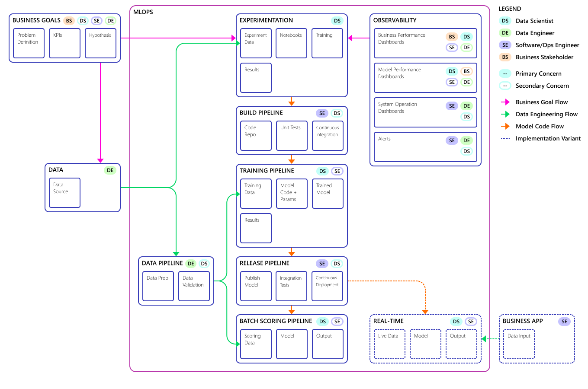The width and height of the screenshot is (588, 389).
Task: Click the green dashed arrow into Real-Time box
Action: [x=490, y=339]
